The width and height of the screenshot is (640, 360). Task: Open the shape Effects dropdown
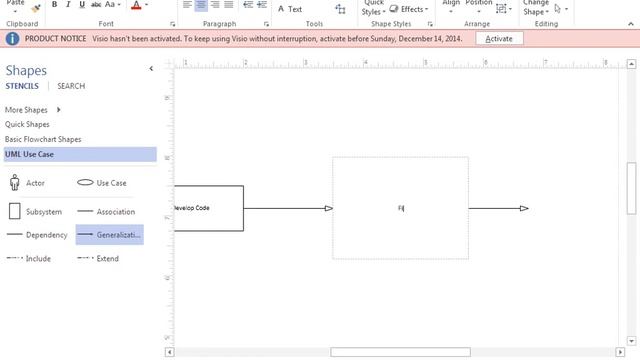409,9
